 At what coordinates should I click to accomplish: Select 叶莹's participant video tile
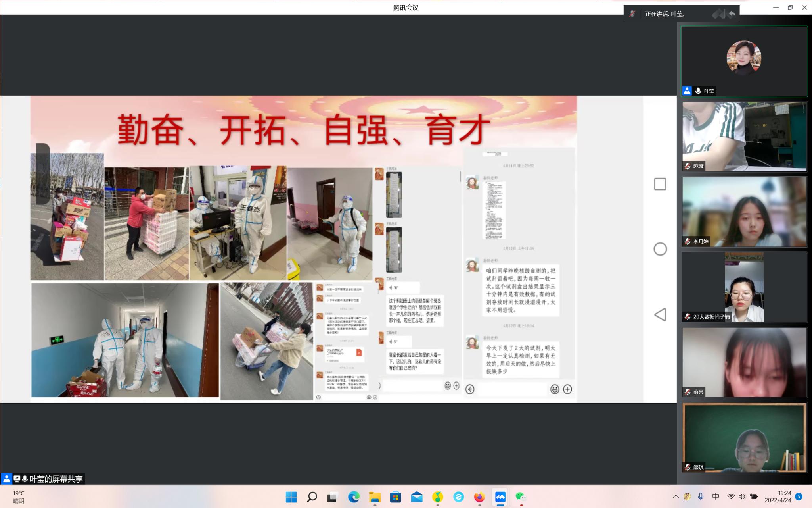point(744,62)
